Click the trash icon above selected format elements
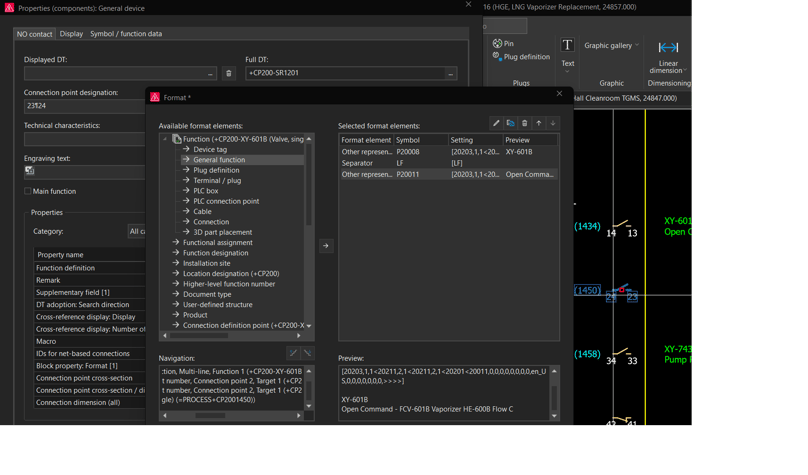This screenshot has width=808, height=475. tap(524, 123)
